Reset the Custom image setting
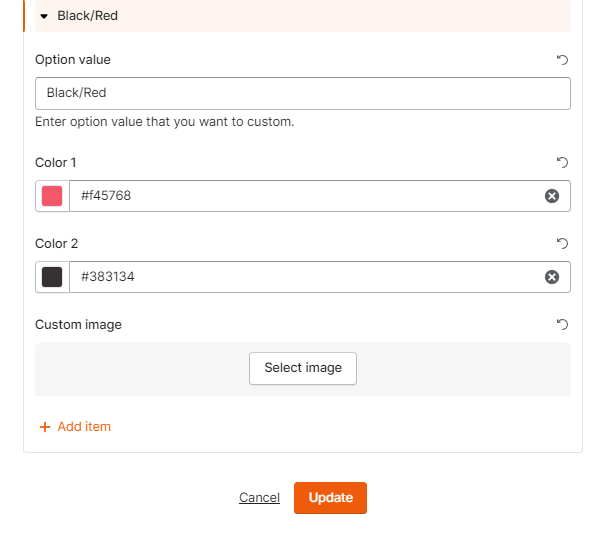This screenshot has height=538, width=611. pos(562,325)
